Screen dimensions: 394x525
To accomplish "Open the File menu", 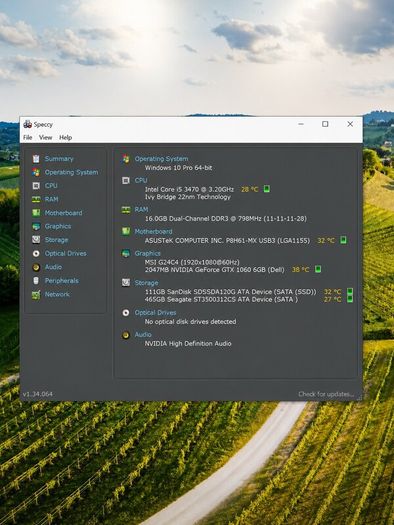I will (27, 137).
